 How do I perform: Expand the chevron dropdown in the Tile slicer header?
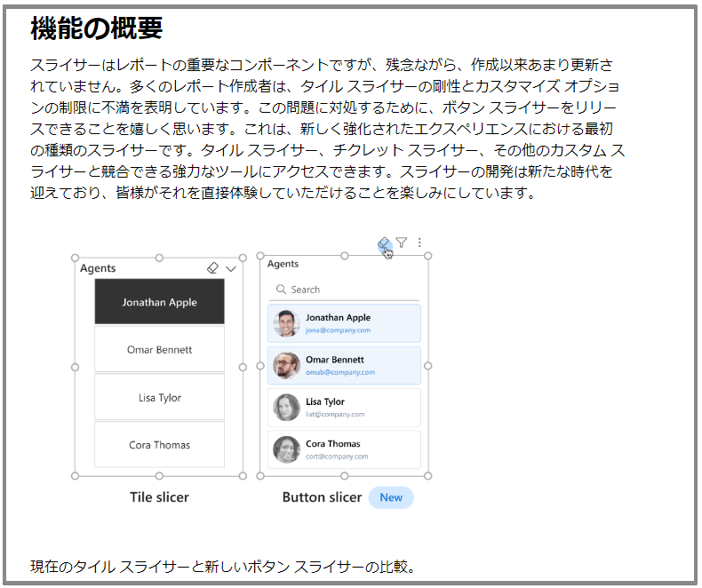tap(231, 269)
